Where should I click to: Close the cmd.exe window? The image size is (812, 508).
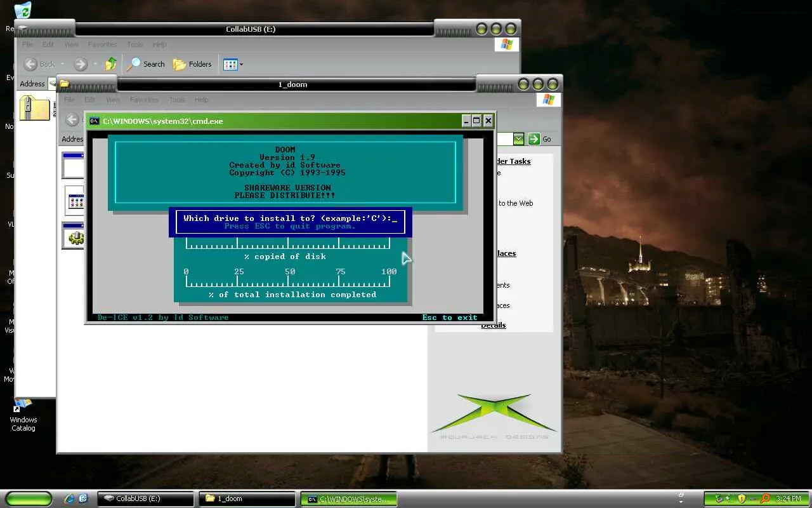(x=488, y=121)
